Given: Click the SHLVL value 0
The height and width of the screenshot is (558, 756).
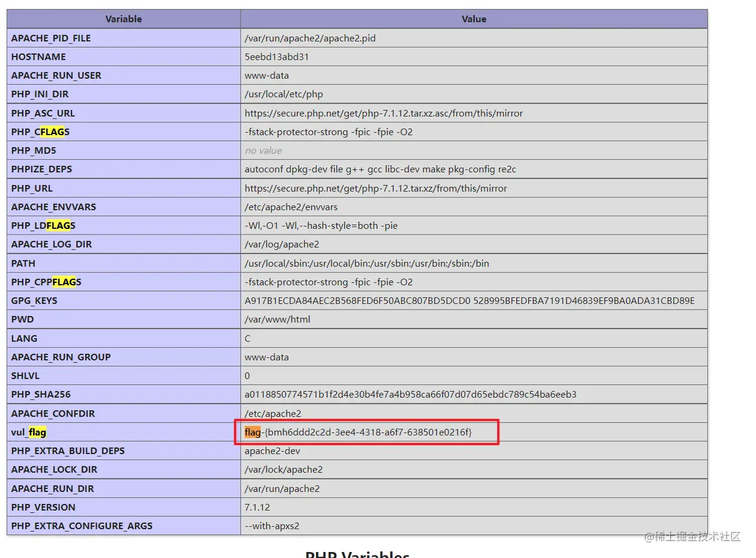Looking at the screenshot, I should pos(248,376).
